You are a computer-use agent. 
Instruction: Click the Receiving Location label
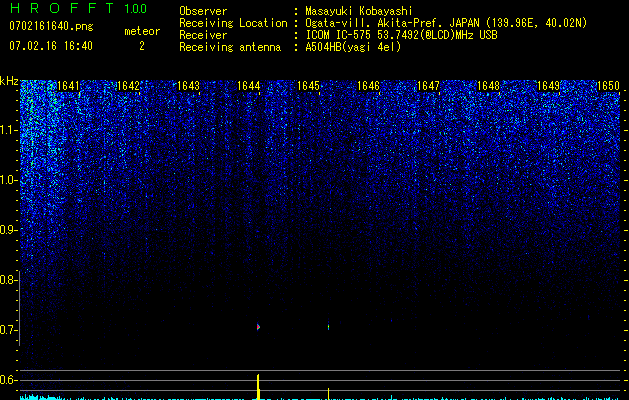coord(233,23)
